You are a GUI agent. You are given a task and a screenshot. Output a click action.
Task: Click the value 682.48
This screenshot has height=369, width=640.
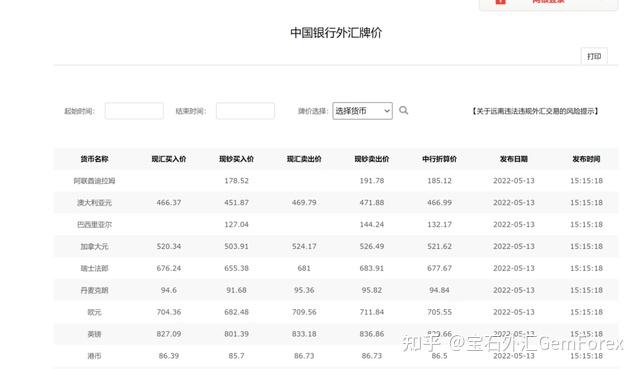(236, 312)
